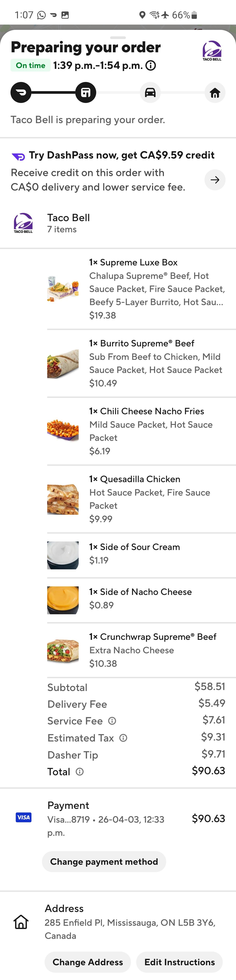Tap the home destination progress icon
This screenshot has height=980, width=236.
coord(215,92)
